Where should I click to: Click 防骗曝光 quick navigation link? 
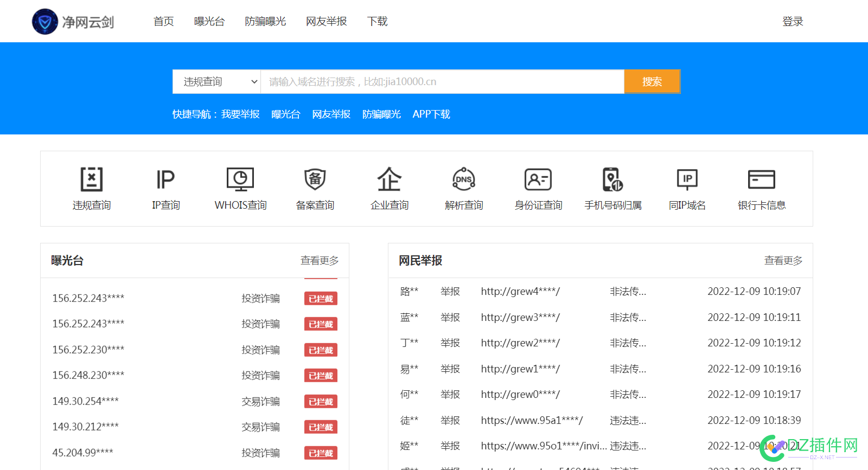click(x=381, y=114)
